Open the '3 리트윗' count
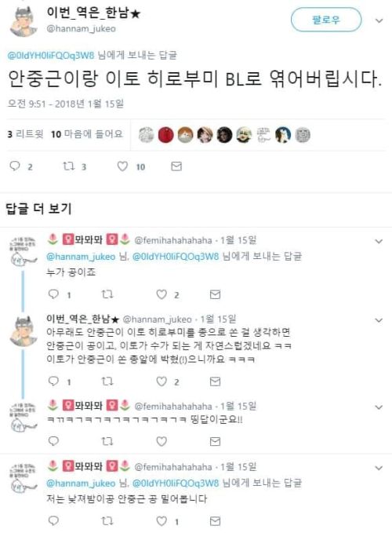 pos(25,134)
